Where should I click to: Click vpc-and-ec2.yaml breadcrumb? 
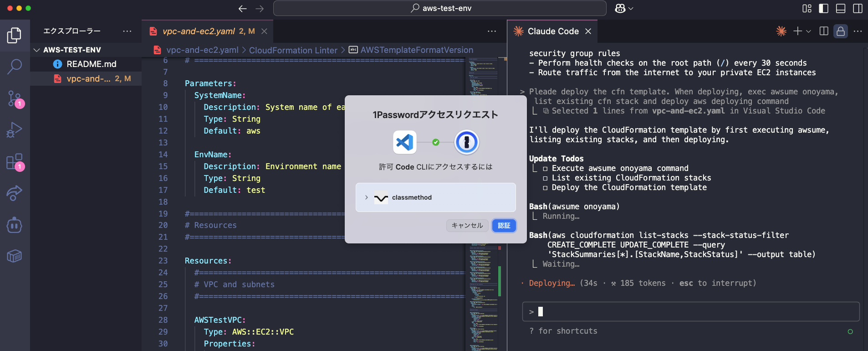pyautogui.click(x=202, y=50)
